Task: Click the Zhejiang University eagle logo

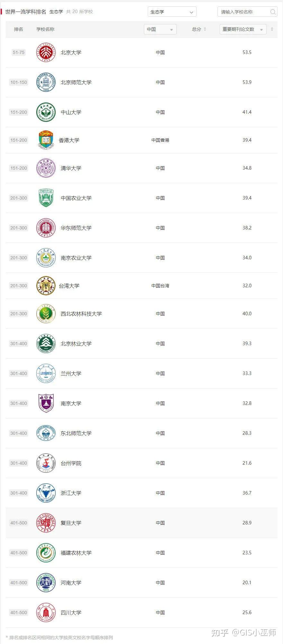Action: (x=46, y=493)
